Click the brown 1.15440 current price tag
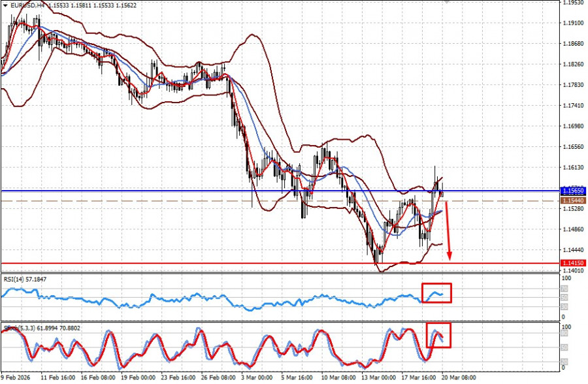 coord(574,201)
